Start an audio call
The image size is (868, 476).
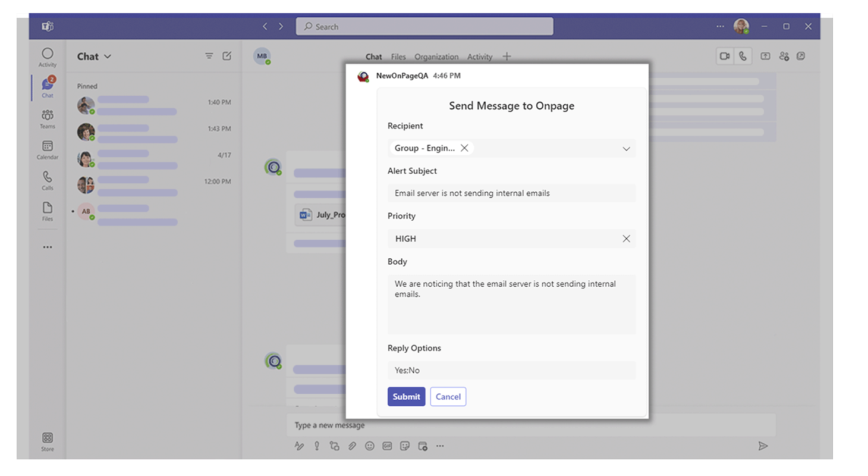pos(743,55)
